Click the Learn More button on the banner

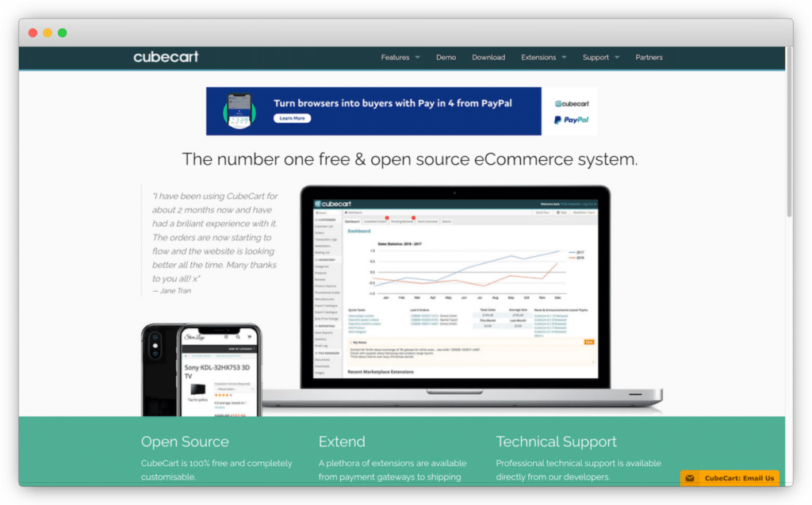[x=292, y=117]
